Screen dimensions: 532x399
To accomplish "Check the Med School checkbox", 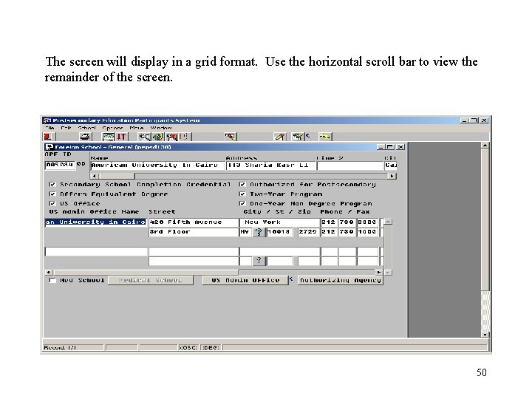I will (x=52, y=280).
